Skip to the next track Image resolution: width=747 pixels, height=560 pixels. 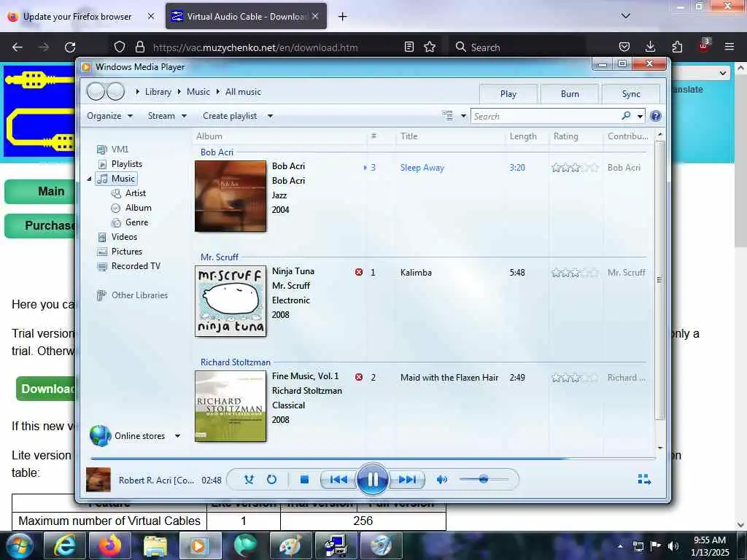[x=406, y=480]
